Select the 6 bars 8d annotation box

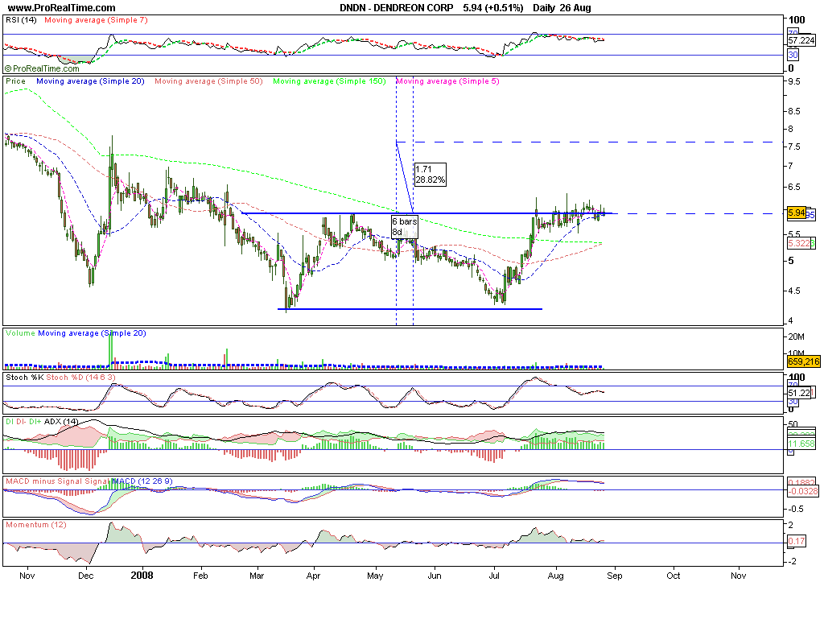pos(405,226)
